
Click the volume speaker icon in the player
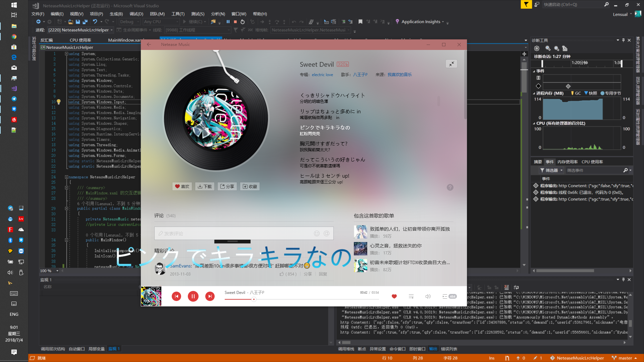[x=428, y=296]
